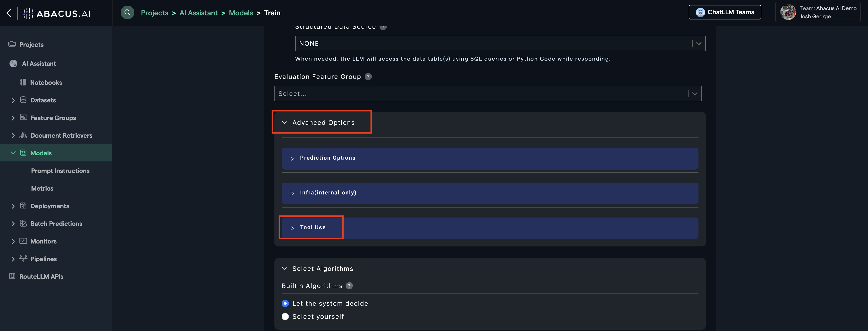Click the Builtin Algorithms help icon
The image size is (868, 331).
click(x=349, y=286)
